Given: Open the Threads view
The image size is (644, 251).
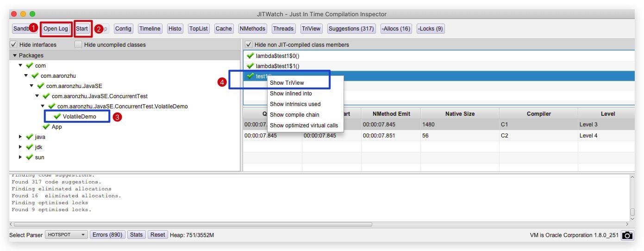Looking at the screenshot, I should click(283, 29).
